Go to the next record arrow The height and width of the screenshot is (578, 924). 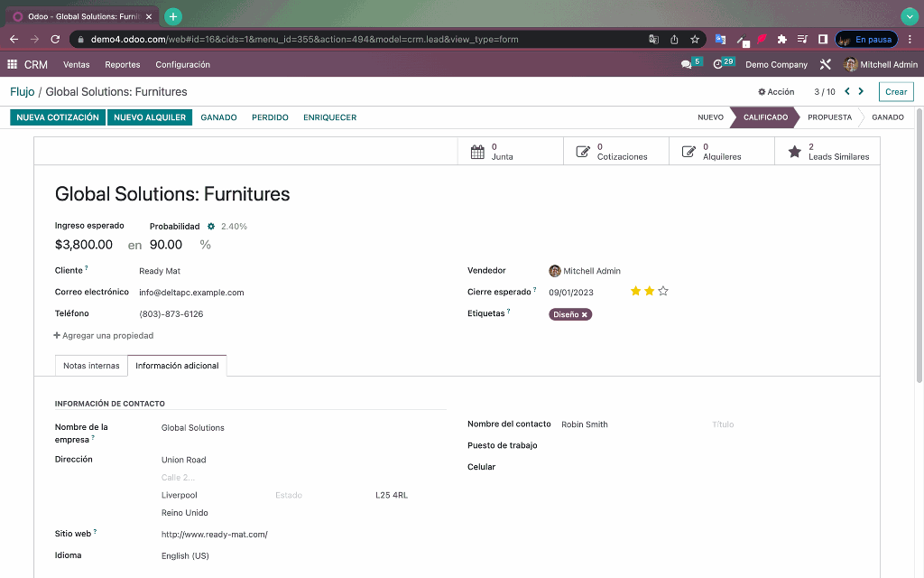[x=861, y=91]
